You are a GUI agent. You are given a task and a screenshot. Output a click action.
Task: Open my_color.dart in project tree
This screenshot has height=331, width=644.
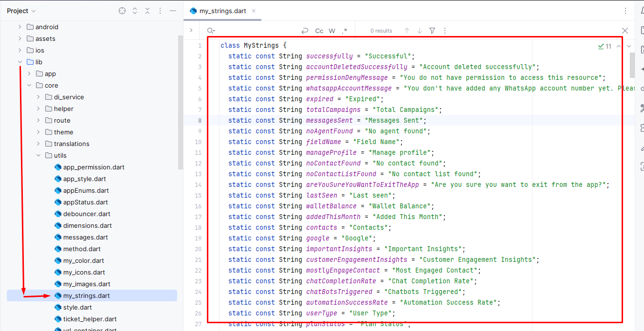click(x=83, y=261)
